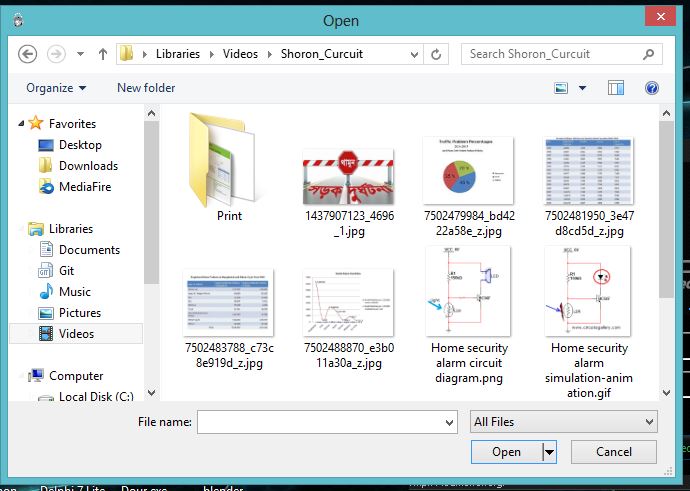Refresh the Shoron_Curcuit folder
The height and width of the screenshot is (491, 690).
point(436,54)
